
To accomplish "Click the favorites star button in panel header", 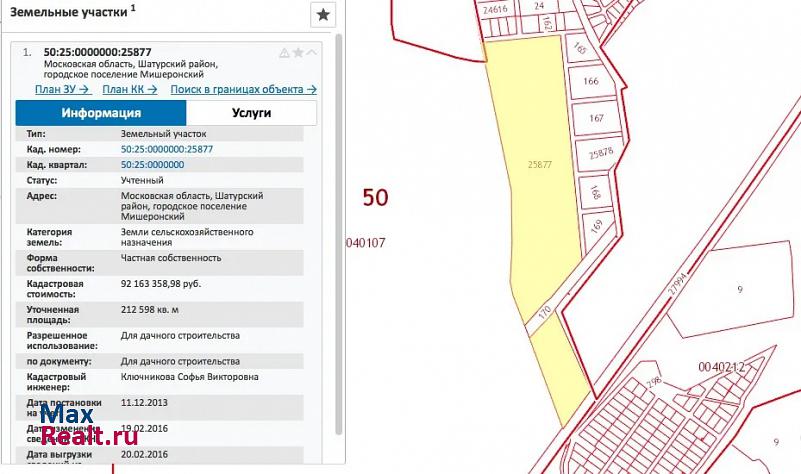I will [x=322, y=15].
